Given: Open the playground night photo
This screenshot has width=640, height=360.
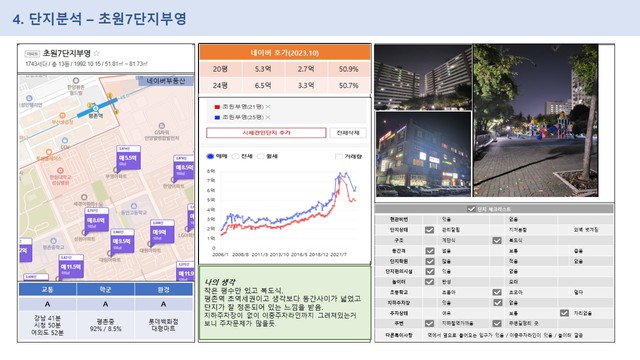Looking at the screenshot, I should [x=536, y=120].
